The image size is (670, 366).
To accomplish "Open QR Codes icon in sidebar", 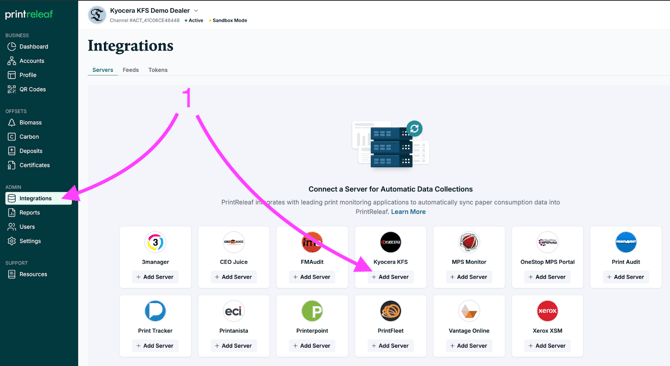I will coord(12,89).
